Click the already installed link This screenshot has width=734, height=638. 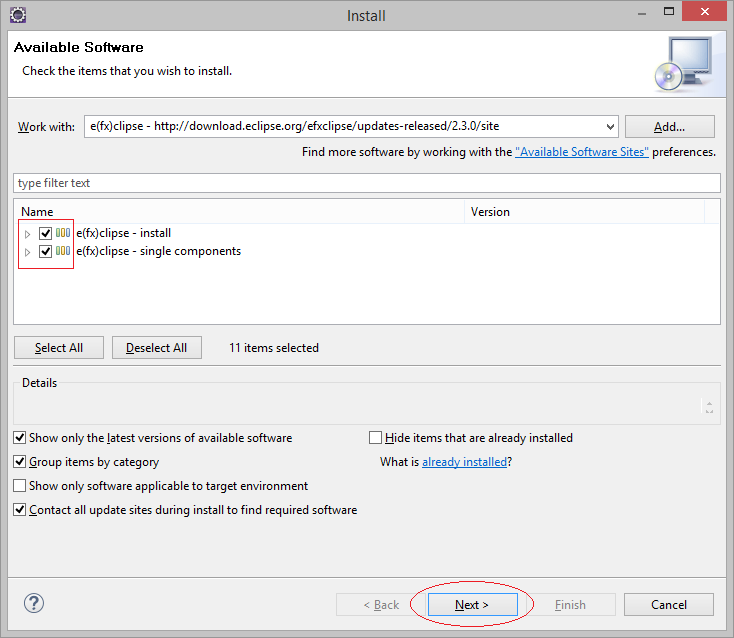click(464, 462)
